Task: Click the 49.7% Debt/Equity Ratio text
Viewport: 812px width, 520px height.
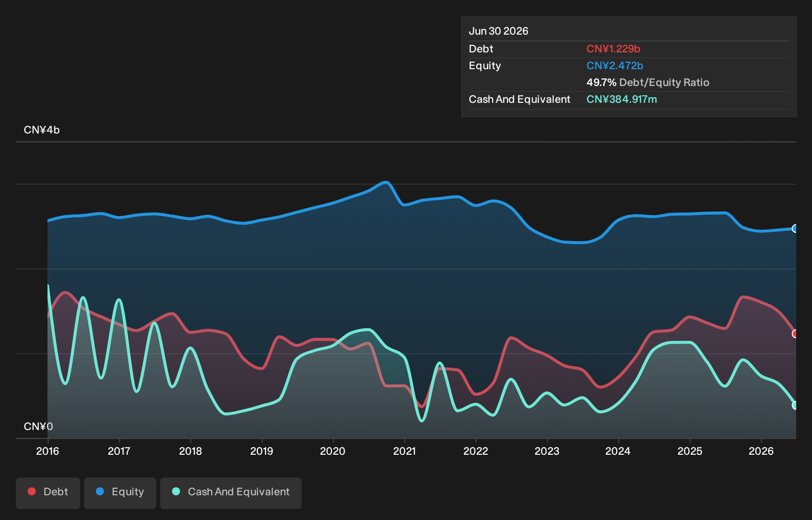Action: click(648, 83)
